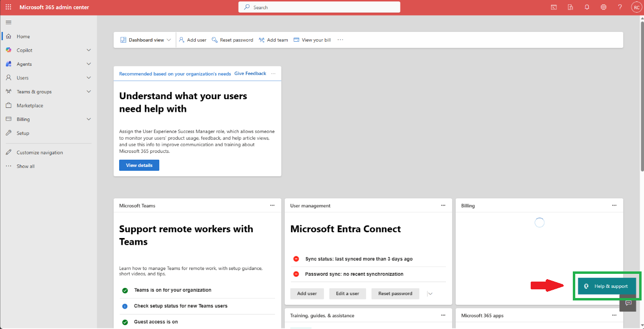Click the mobile app document icon in header
The height and width of the screenshot is (329, 644).
(x=570, y=7)
